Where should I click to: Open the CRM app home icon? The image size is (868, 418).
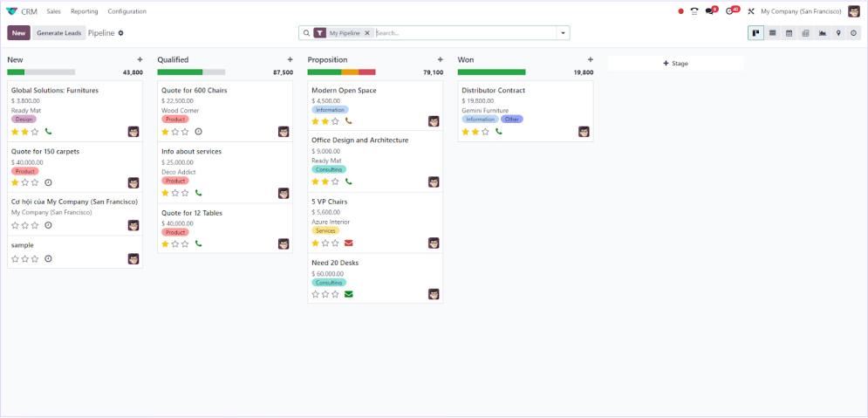[11, 11]
